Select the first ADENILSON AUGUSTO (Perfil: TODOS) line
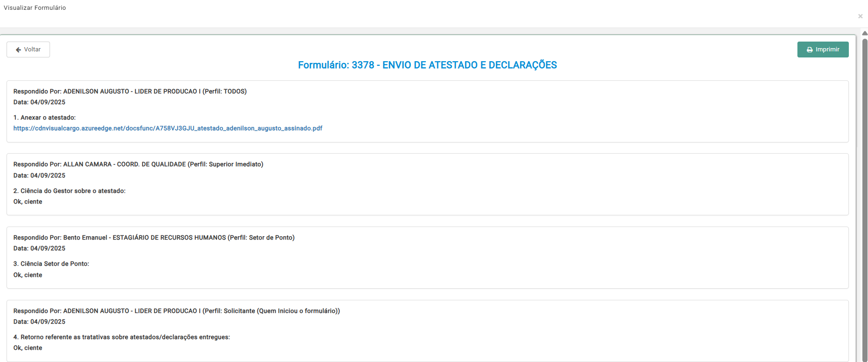The height and width of the screenshot is (362, 868). pyautogui.click(x=130, y=92)
